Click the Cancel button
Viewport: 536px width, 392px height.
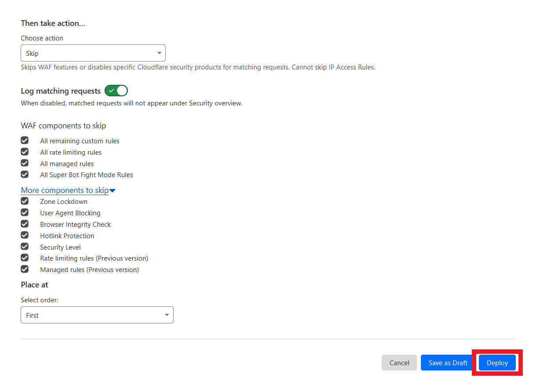(399, 363)
